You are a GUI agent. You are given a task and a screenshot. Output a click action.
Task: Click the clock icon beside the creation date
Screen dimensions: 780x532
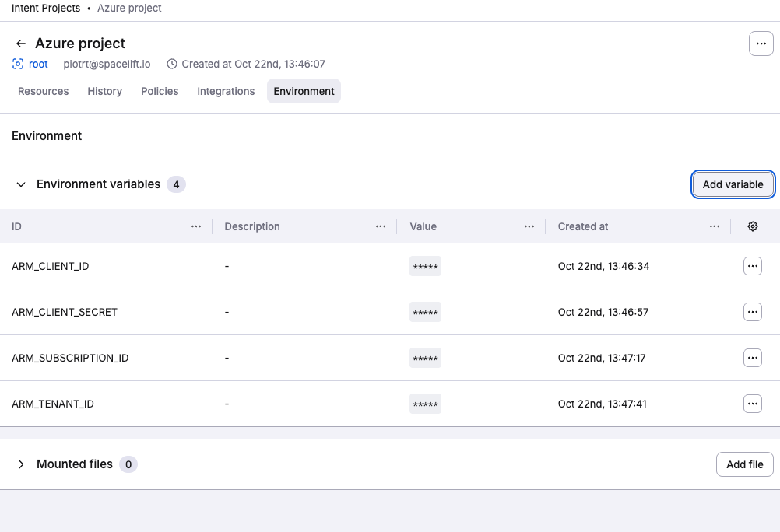click(x=171, y=64)
